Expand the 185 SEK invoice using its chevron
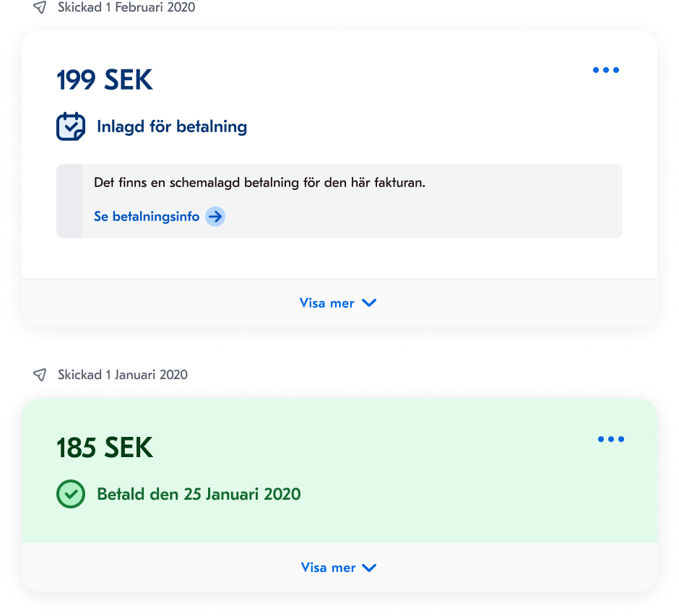This screenshot has width=679, height=616. [369, 568]
